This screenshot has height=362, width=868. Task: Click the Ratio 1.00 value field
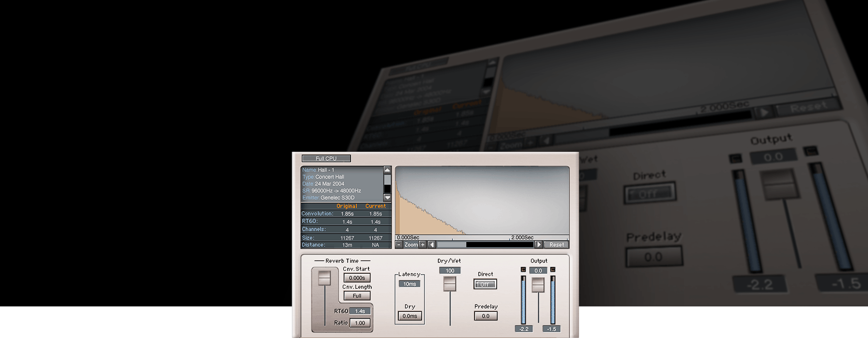tap(360, 323)
